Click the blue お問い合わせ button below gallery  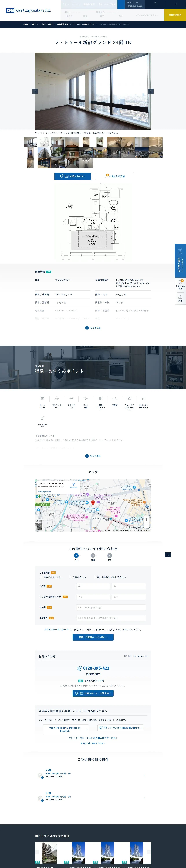click(x=73, y=176)
